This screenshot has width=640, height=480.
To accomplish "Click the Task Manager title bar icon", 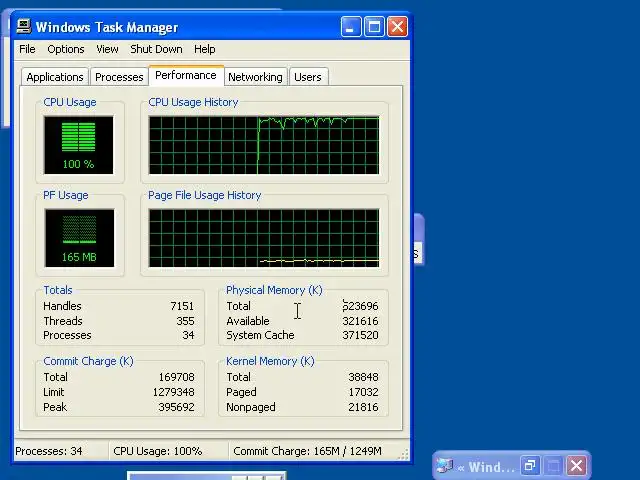I will 24,27.
